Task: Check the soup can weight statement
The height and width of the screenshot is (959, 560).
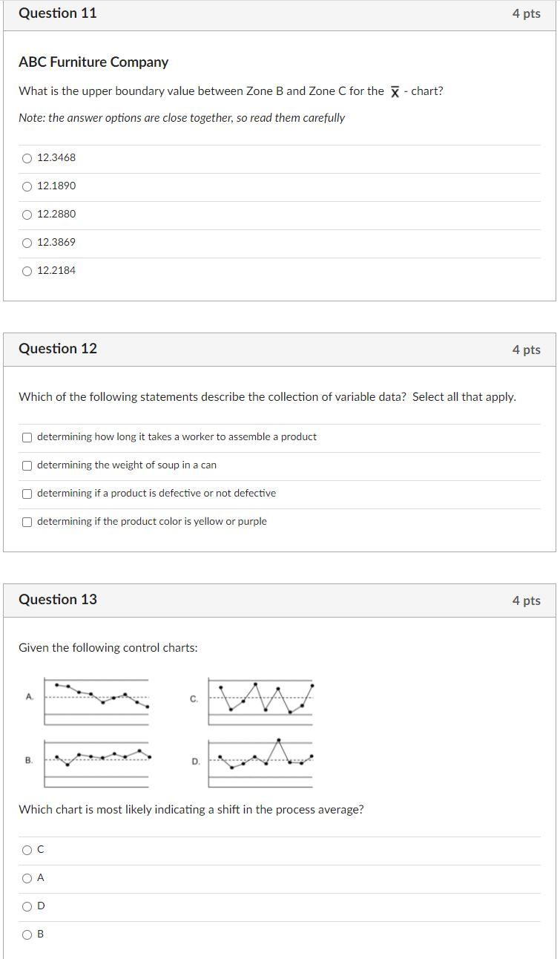Action: 27,465
